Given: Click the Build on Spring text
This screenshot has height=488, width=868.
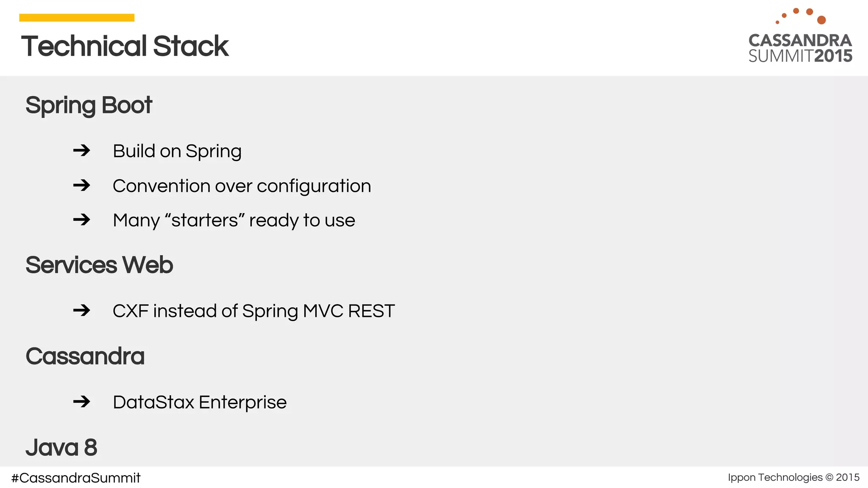Looking at the screenshot, I should click(x=177, y=151).
